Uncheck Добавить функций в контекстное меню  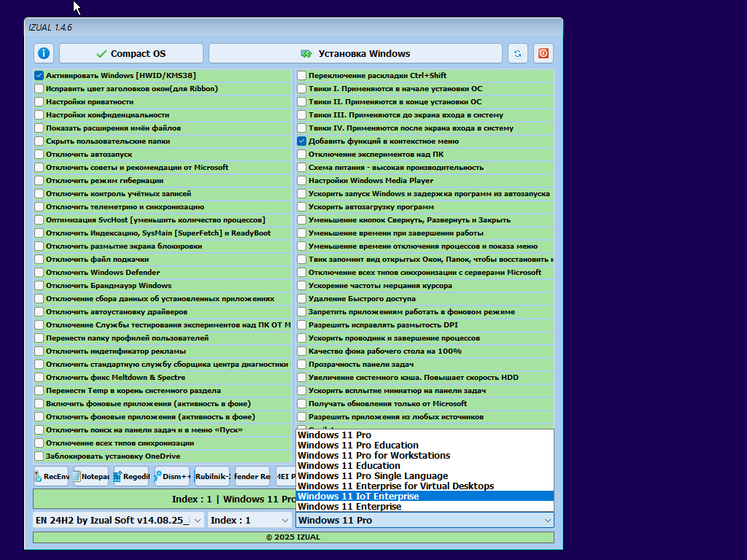click(x=301, y=141)
